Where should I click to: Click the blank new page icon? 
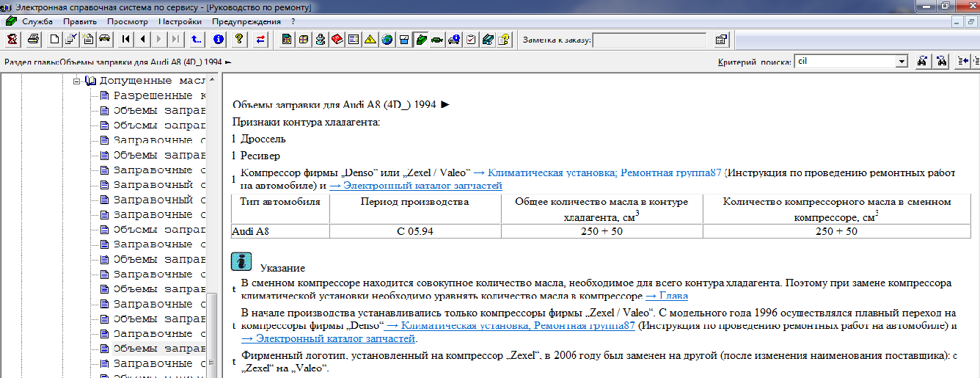(x=54, y=40)
